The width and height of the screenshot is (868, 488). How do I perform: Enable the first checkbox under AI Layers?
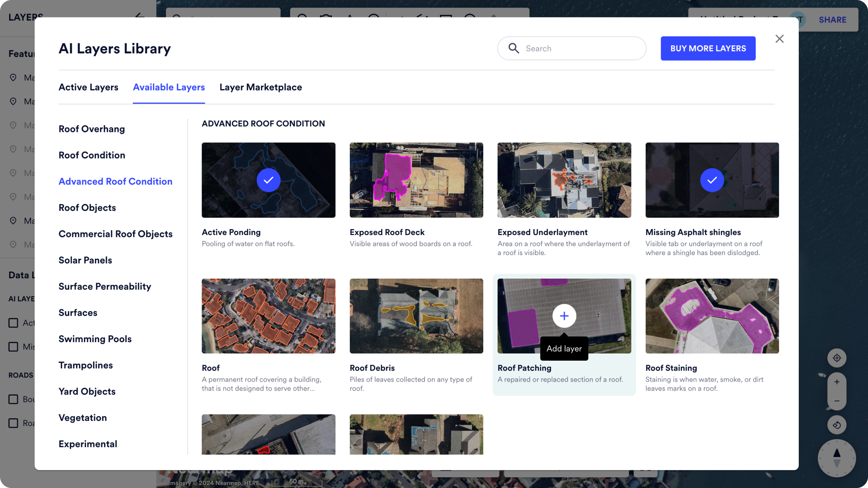[x=13, y=322]
